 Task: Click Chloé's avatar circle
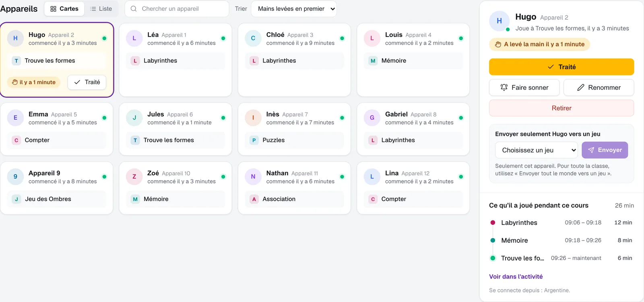(x=253, y=38)
